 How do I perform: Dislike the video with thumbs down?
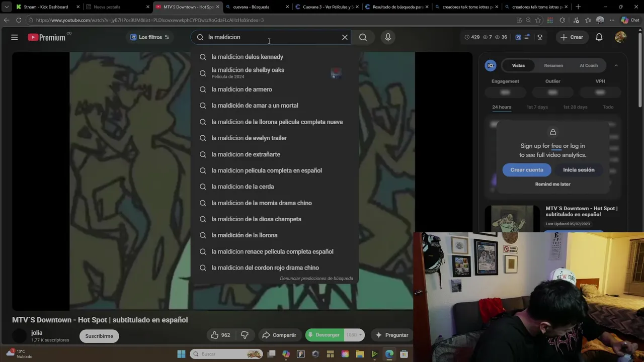[x=245, y=335]
